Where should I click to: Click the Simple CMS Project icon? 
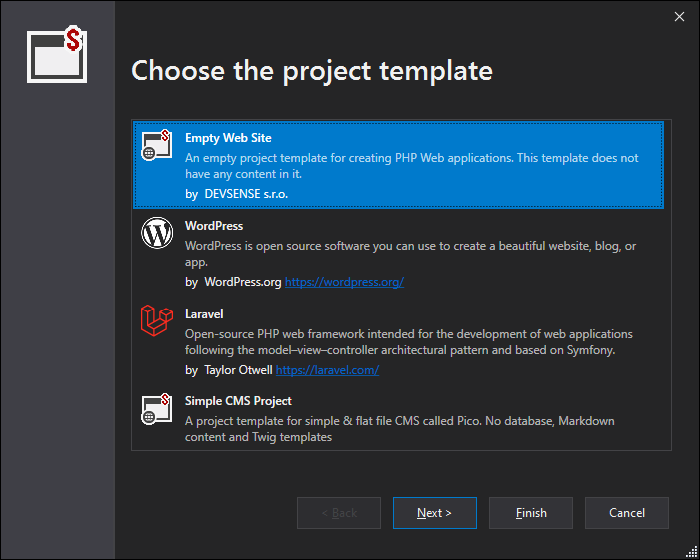[x=157, y=409]
